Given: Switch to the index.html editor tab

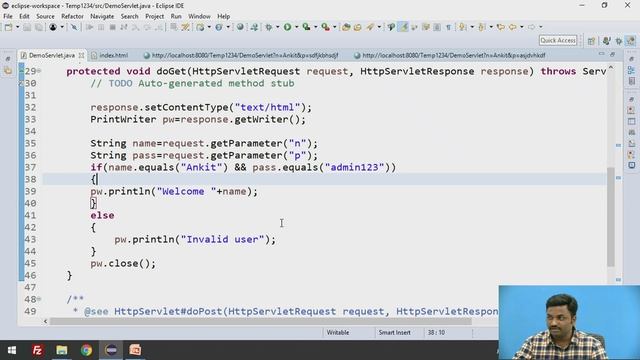Looking at the screenshot, I should coord(110,56).
